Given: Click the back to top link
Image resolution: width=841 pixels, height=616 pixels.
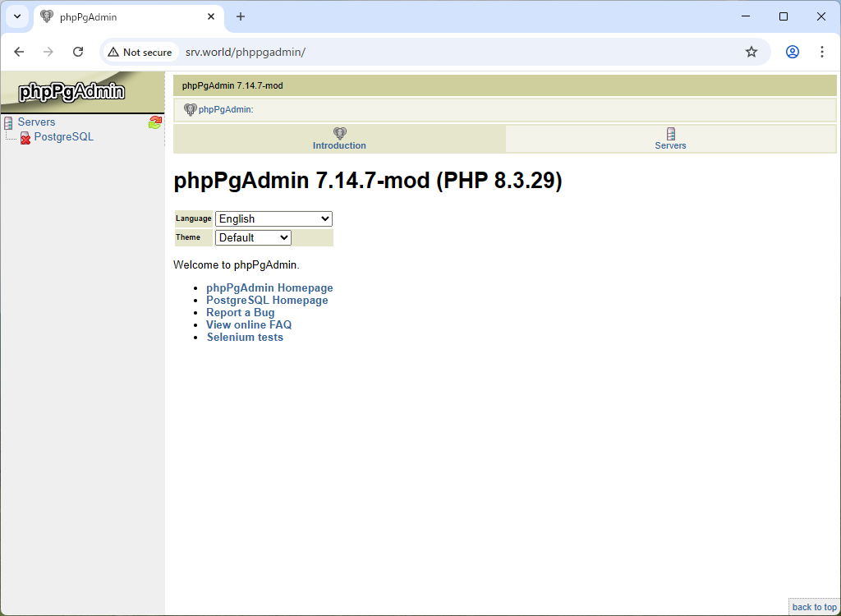Looking at the screenshot, I should click(x=813, y=606).
